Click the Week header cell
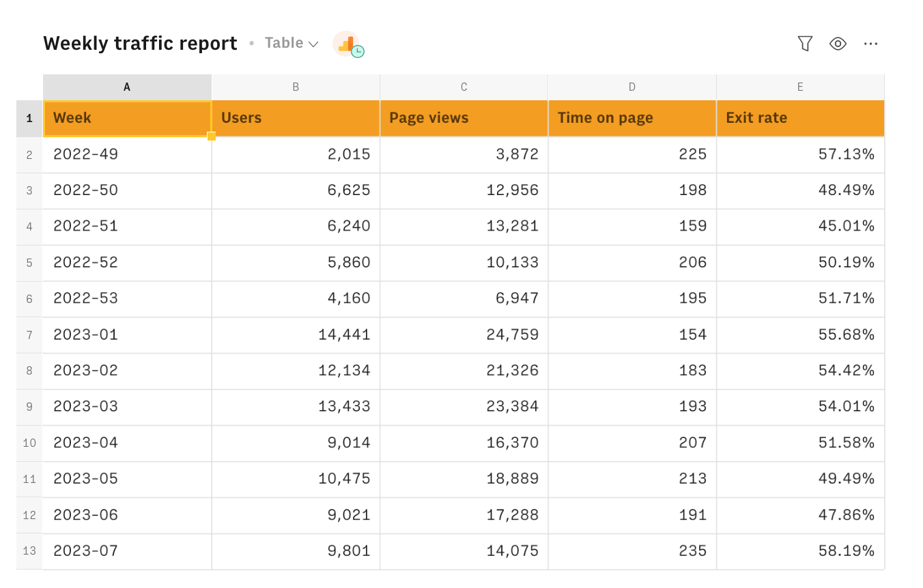This screenshot has width=923, height=588. 127,118
